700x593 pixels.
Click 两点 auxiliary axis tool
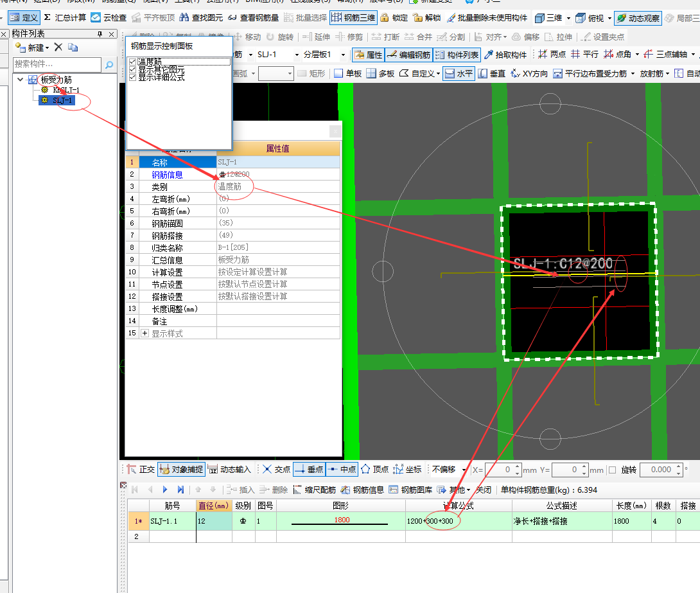coord(552,55)
